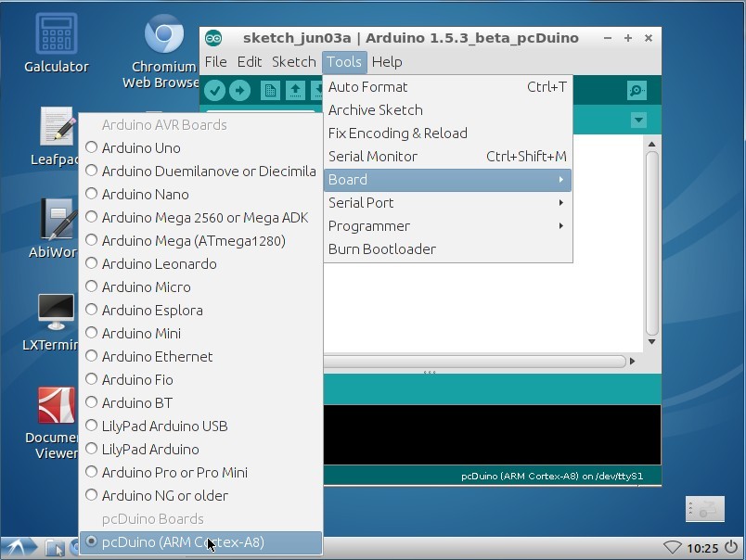746x560 pixels.
Task: Expand the Programmer submenu
Action: tap(447, 226)
